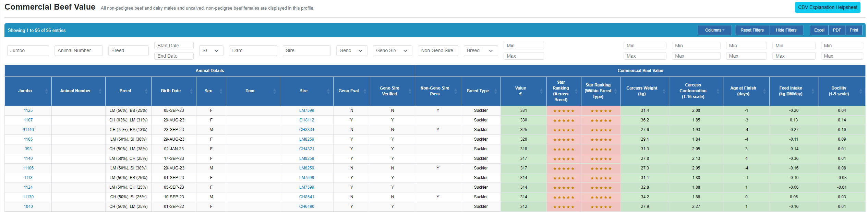Open the Sex filter dropdown
Image resolution: width=868 pixels, height=212 pixels.
click(211, 50)
